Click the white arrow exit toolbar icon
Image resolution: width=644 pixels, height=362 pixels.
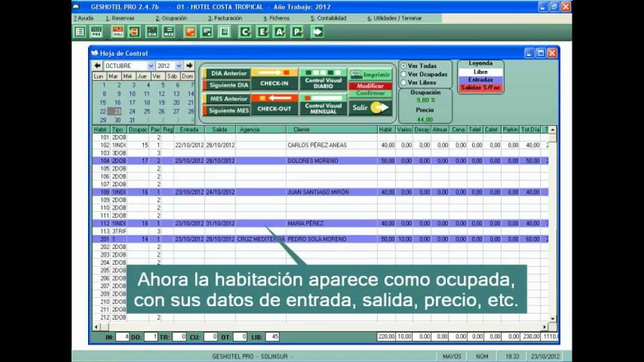(317, 31)
